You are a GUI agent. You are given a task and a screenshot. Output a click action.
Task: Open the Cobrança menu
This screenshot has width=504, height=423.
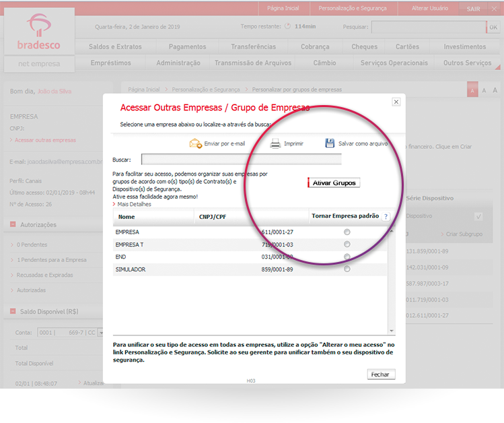click(315, 46)
